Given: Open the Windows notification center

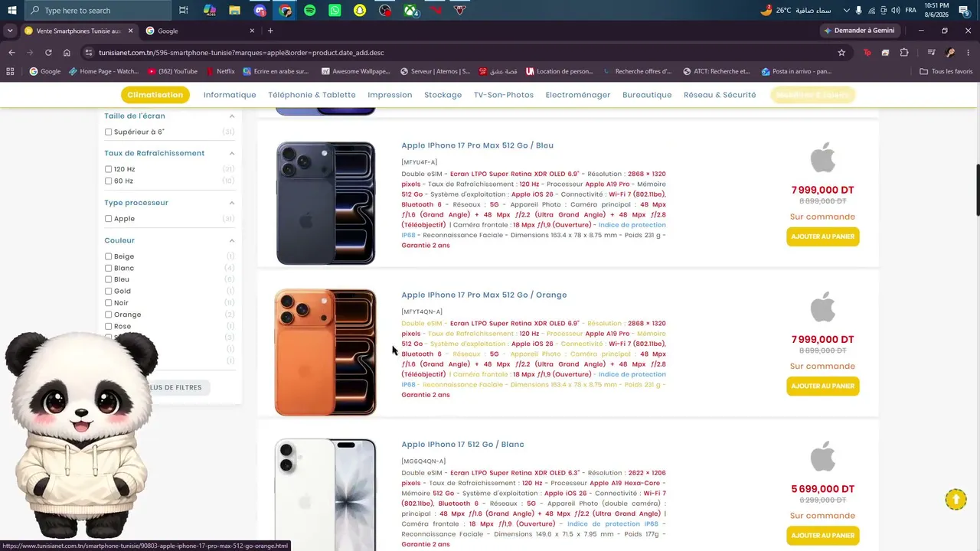Looking at the screenshot, I should pos(964,11).
